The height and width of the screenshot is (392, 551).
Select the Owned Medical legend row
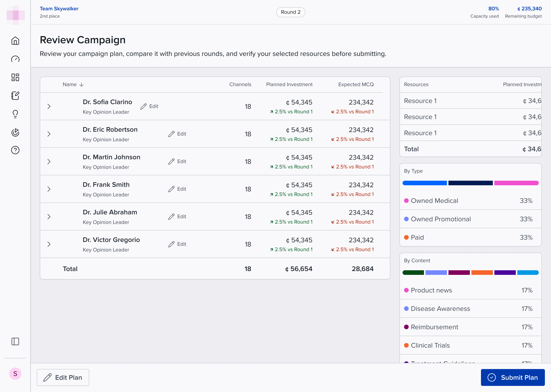pyautogui.click(x=470, y=201)
